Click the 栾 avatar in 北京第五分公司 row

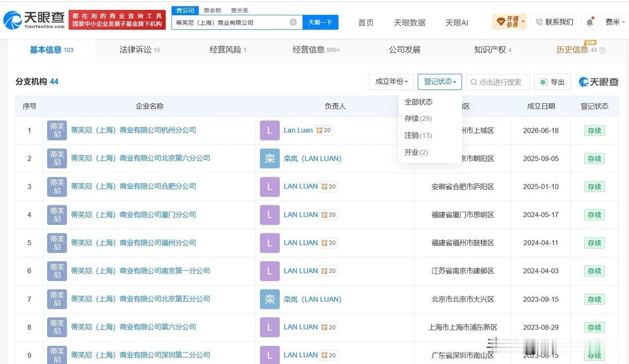point(270,299)
